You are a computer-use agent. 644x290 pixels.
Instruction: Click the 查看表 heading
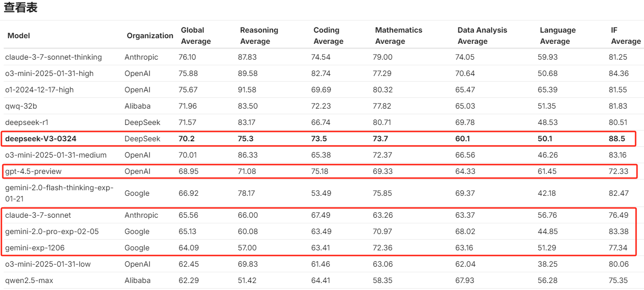pos(21,7)
